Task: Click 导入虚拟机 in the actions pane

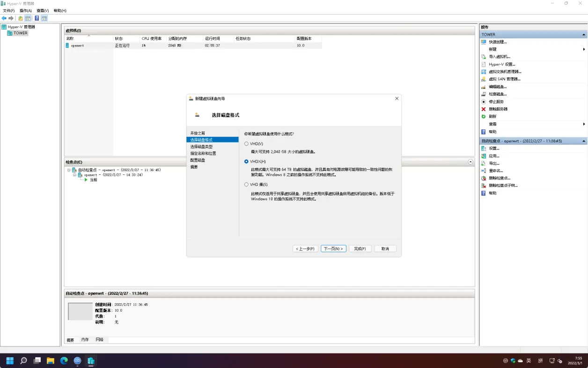Action: coord(500,57)
